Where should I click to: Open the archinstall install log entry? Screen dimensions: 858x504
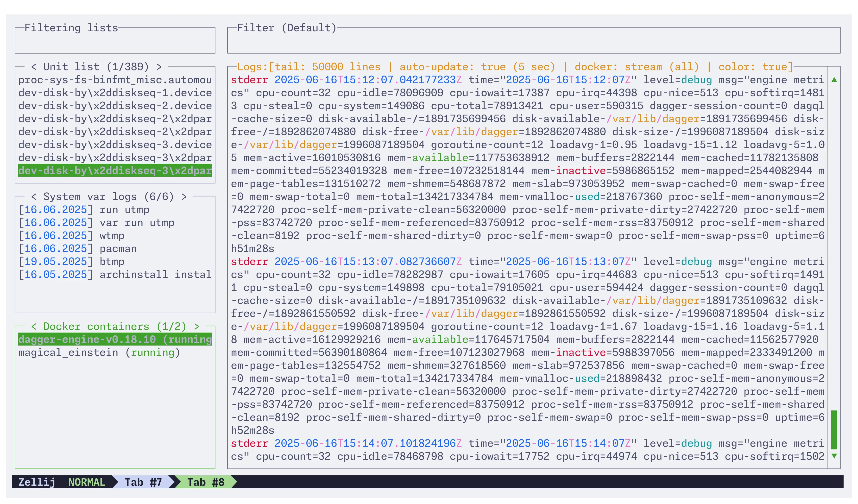(x=115, y=274)
